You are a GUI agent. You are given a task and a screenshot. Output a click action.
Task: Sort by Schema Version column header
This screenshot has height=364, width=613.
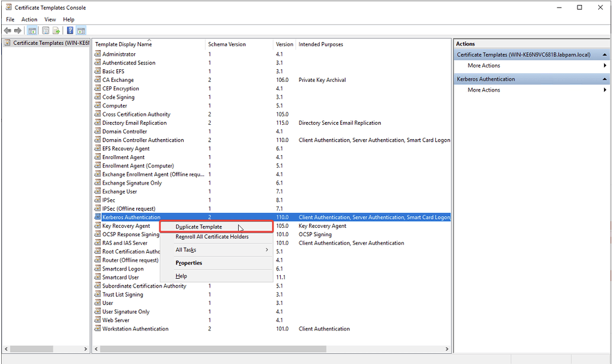coord(239,44)
